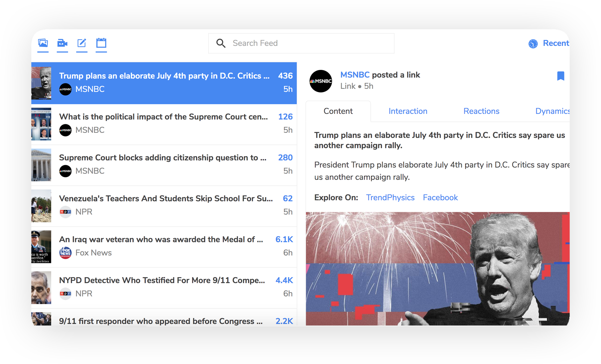This screenshot has height=364, width=601.
Task: Open the Reactions tab
Action: [481, 111]
